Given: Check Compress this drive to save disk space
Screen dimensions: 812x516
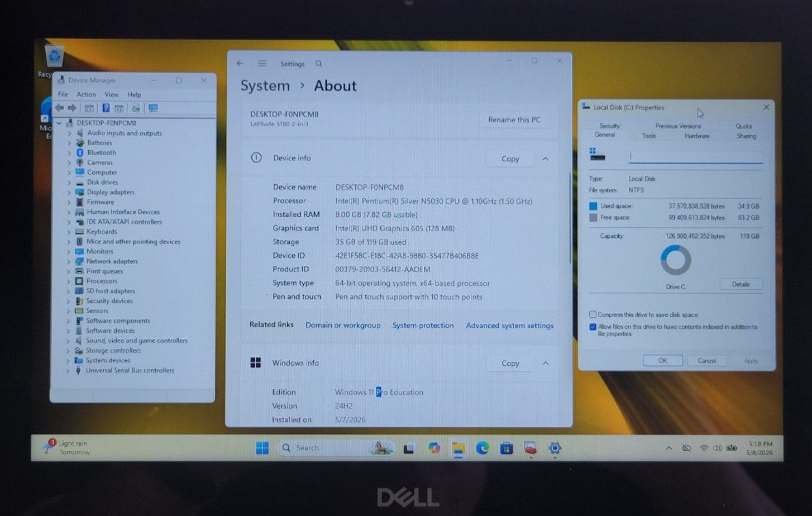Looking at the screenshot, I should 593,314.
